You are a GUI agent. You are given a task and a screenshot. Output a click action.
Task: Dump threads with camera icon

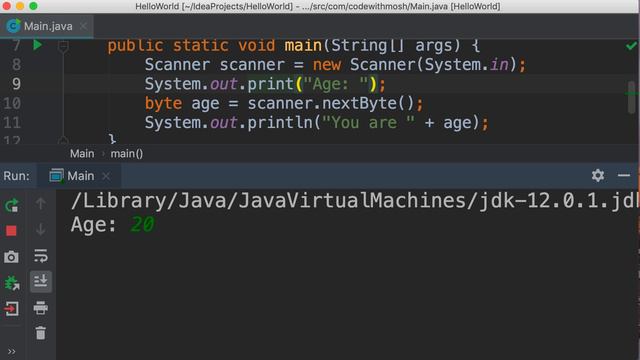[11, 257]
